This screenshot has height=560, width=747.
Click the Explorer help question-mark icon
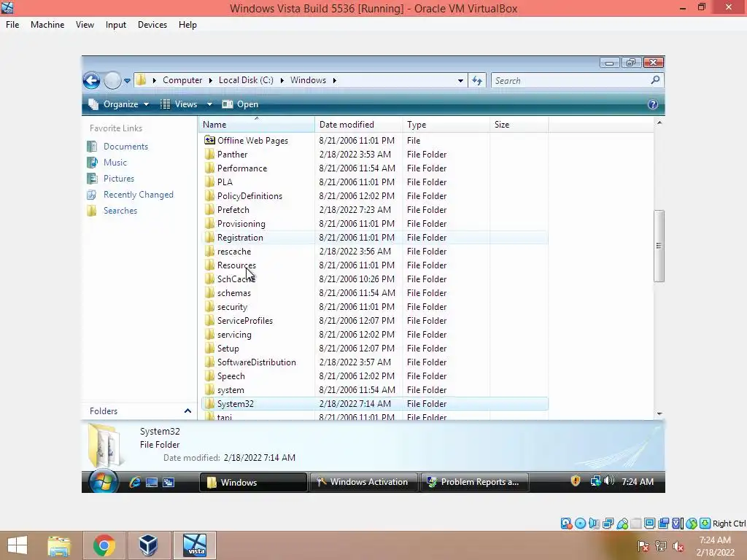653,104
